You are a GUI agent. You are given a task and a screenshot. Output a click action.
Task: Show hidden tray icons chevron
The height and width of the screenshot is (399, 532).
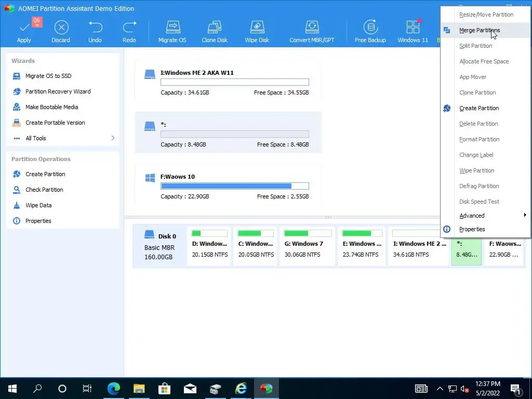(440, 389)
